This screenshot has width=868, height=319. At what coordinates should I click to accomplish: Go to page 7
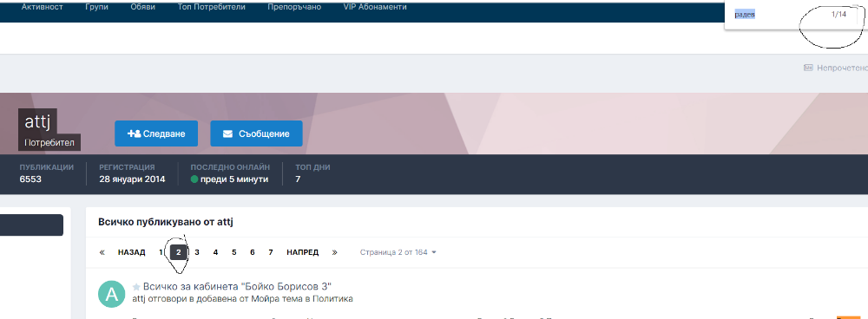271,252
